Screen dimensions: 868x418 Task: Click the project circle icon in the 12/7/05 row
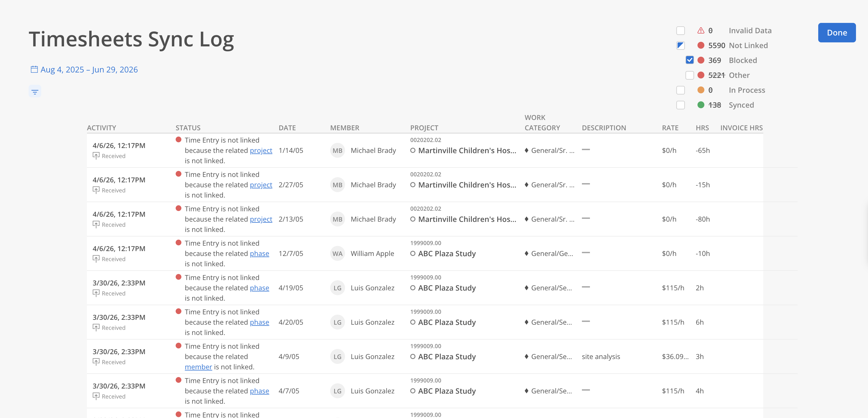tap(413, 253)
